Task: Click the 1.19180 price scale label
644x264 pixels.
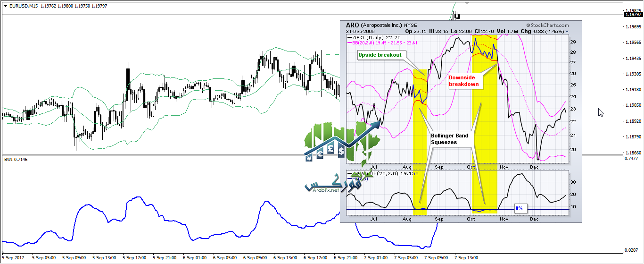Action: point(632,89)
